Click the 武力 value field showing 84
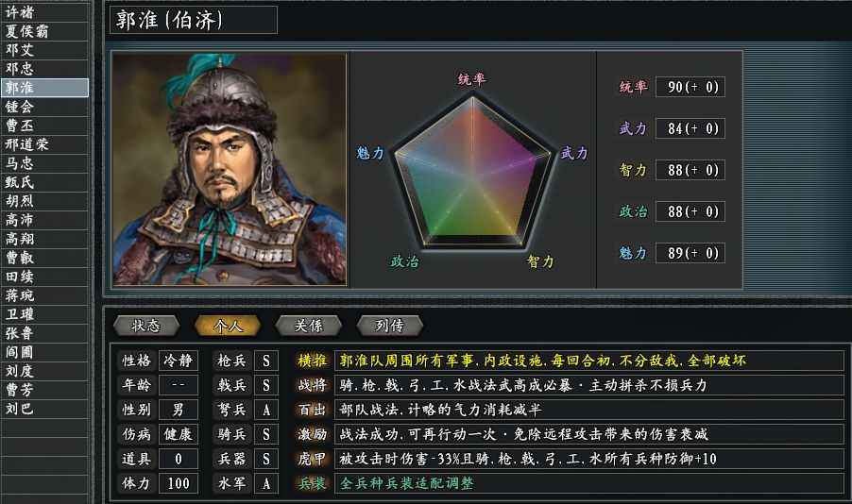852x504 pixels. point(690,128)
